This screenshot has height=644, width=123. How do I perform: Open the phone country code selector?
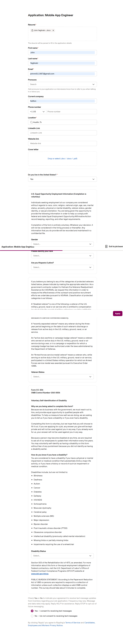(x=37, y=112)
